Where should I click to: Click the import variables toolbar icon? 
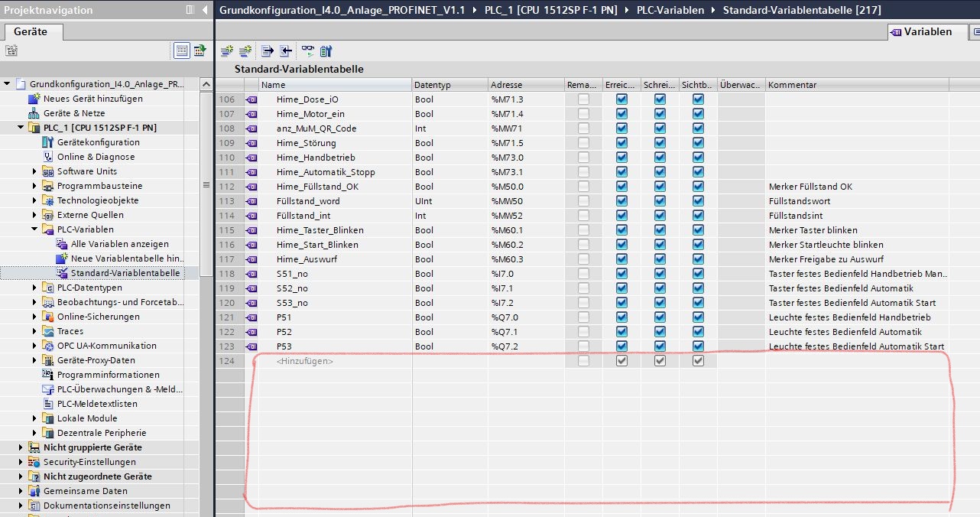286,51
